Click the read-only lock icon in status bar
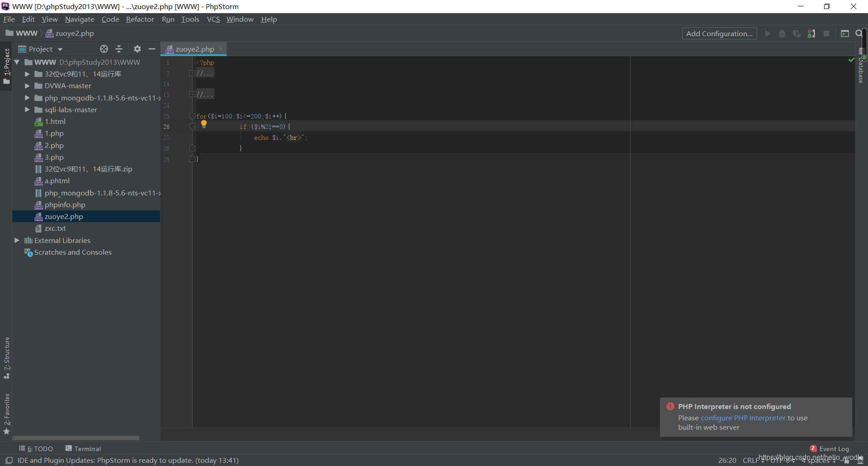868x466 pixels. point(846,461)
